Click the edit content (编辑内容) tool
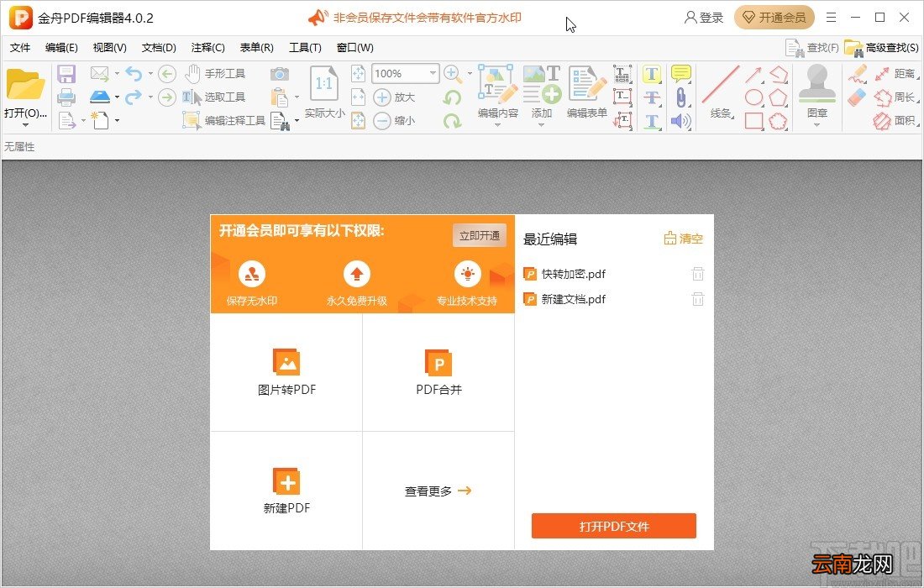This screenshot has height=588, width=924. click(x=498, y=90)
